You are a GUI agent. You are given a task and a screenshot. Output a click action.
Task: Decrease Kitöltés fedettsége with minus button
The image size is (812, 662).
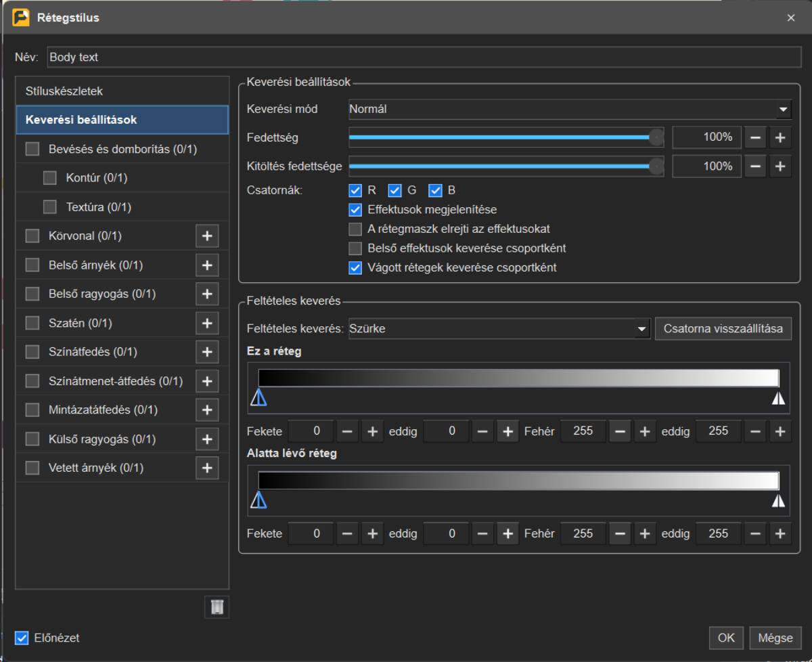(x=756, y=166)
